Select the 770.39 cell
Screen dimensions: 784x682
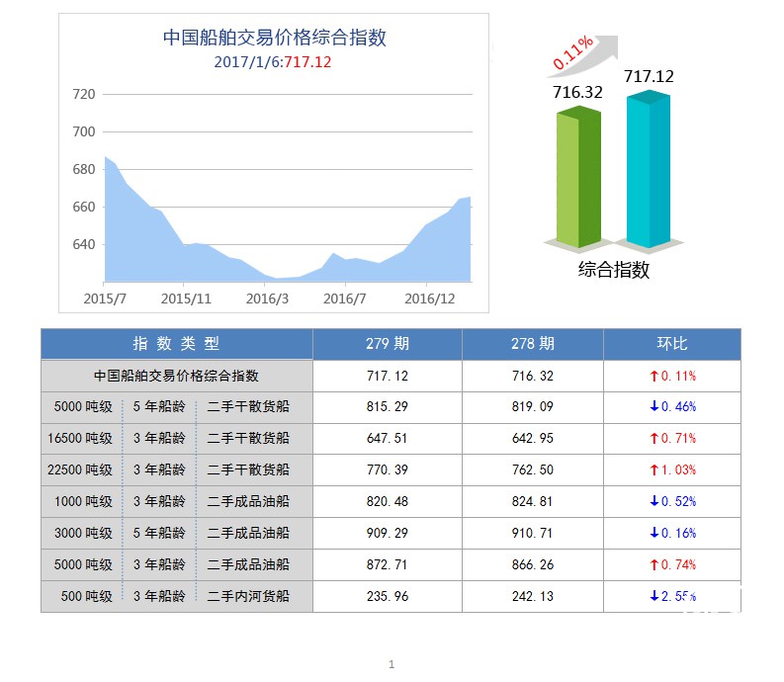[388, 470]
